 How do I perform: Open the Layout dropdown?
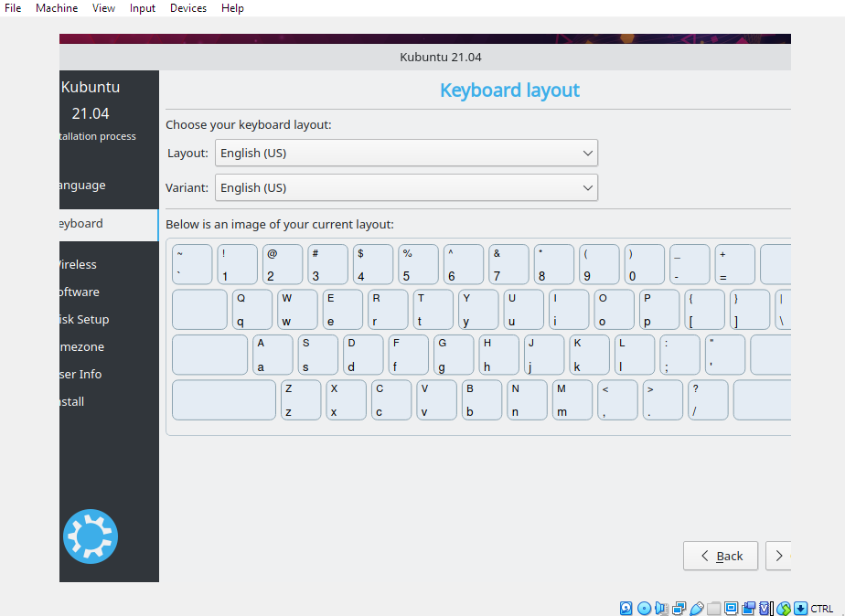point(406,153)
